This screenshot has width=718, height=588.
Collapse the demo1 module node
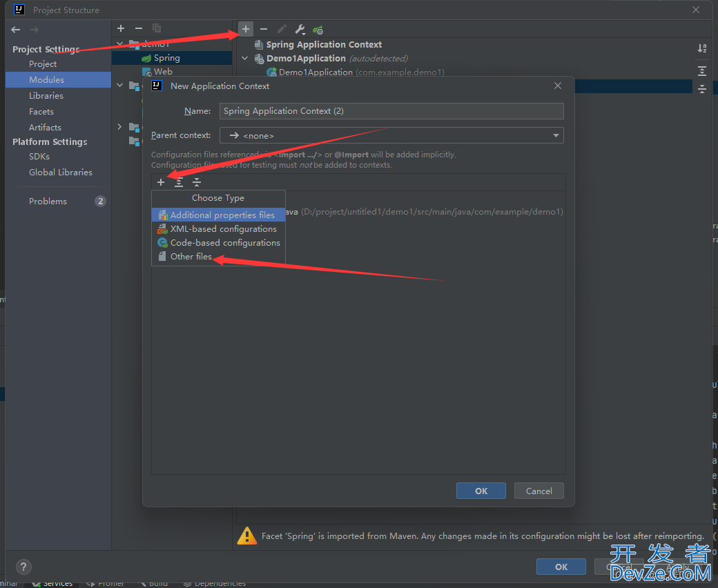120,44
